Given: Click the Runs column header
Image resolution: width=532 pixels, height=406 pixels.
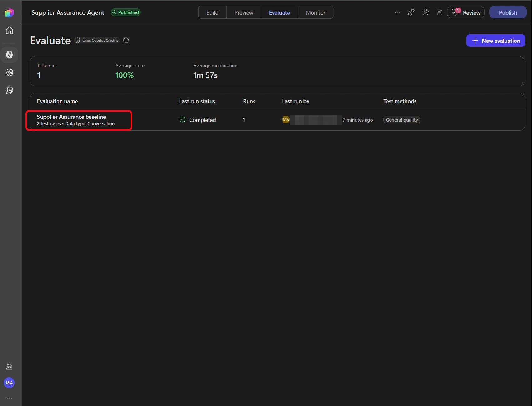Looking at the screenshot, I should (x=249, y=101).
